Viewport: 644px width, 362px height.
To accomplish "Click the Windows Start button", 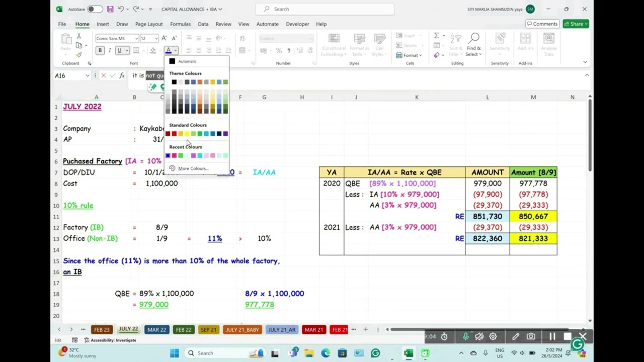I will [x=175, y=353].
